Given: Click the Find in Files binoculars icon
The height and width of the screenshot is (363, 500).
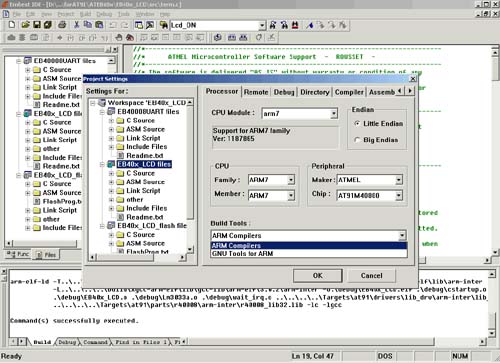Looking at the screenshot, I should 163,25.
